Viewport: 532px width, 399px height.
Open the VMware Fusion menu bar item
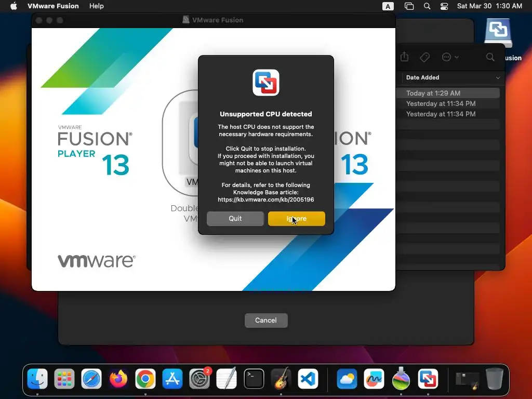click(53, 6)
